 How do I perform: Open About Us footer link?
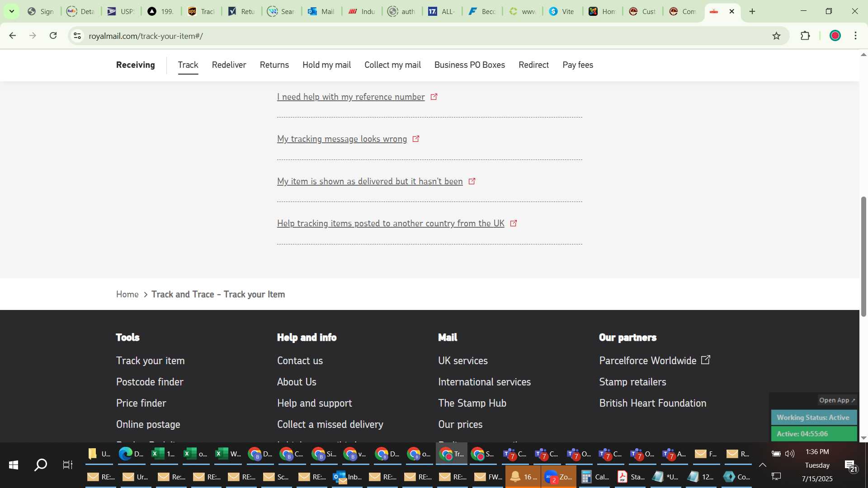[x=297, y=382]
